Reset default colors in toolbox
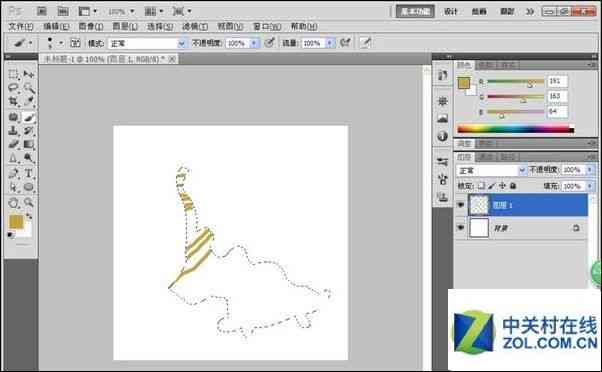Viewport: 602px width, 372px height. (11, 235)
